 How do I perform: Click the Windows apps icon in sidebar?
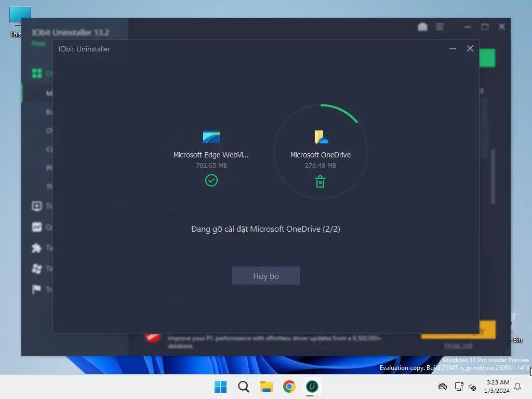point(37,269)
